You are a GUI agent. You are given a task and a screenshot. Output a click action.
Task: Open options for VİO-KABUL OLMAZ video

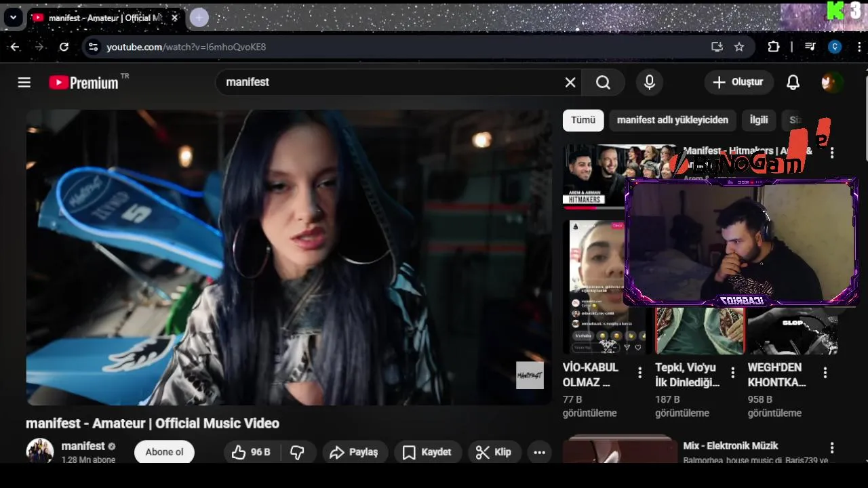coord(639,373)
